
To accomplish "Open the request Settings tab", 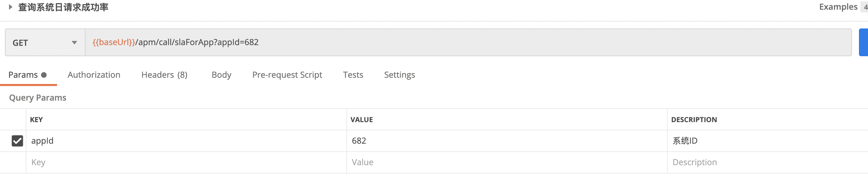I will [x=400, y=75].
